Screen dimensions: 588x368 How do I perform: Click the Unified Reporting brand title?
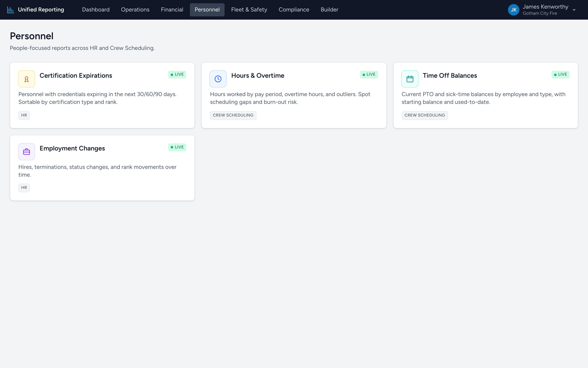pos(41,10)
